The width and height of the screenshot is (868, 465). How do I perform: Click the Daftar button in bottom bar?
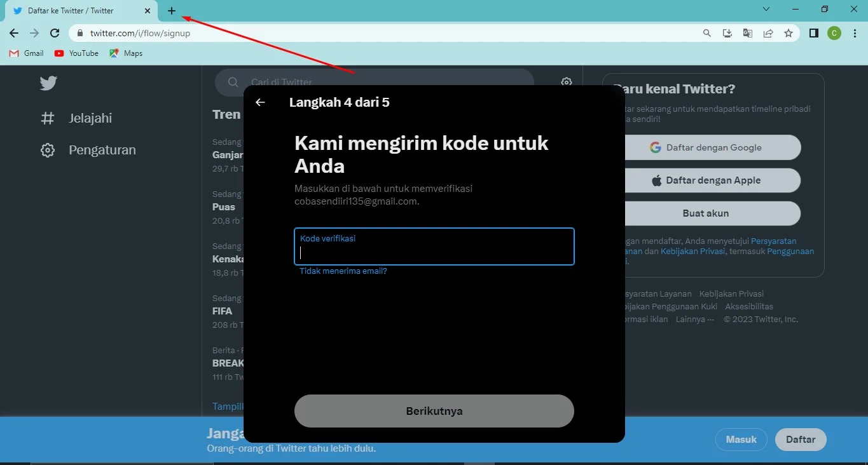801,440
